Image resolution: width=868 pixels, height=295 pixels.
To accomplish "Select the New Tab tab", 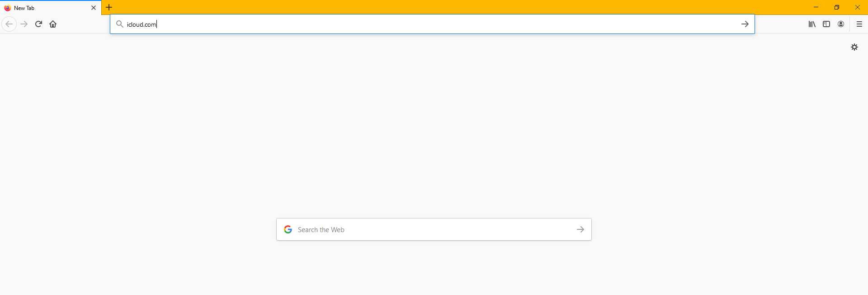I will pos(51,8).
